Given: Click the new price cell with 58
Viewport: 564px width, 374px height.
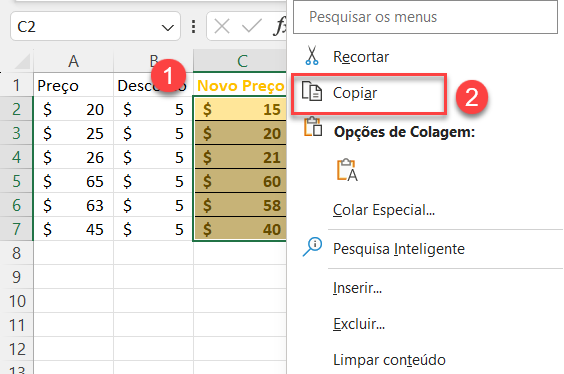Looking at the screenshot, I should [240, 205].
